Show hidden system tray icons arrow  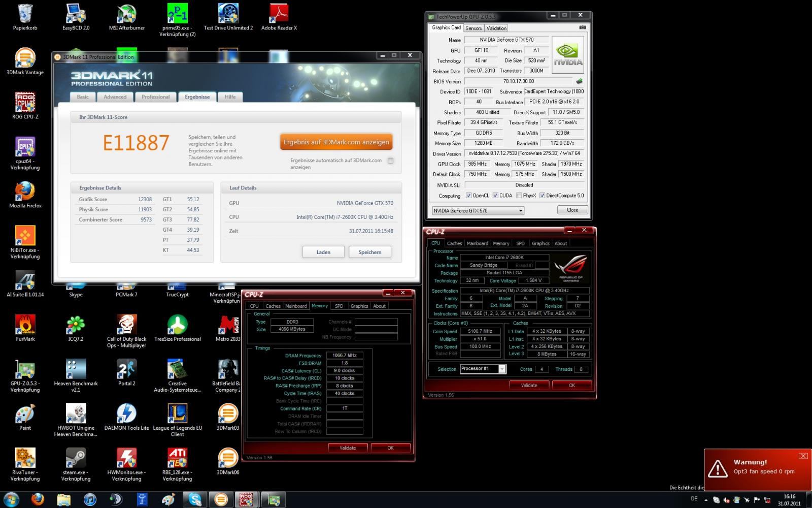[706, 500]
